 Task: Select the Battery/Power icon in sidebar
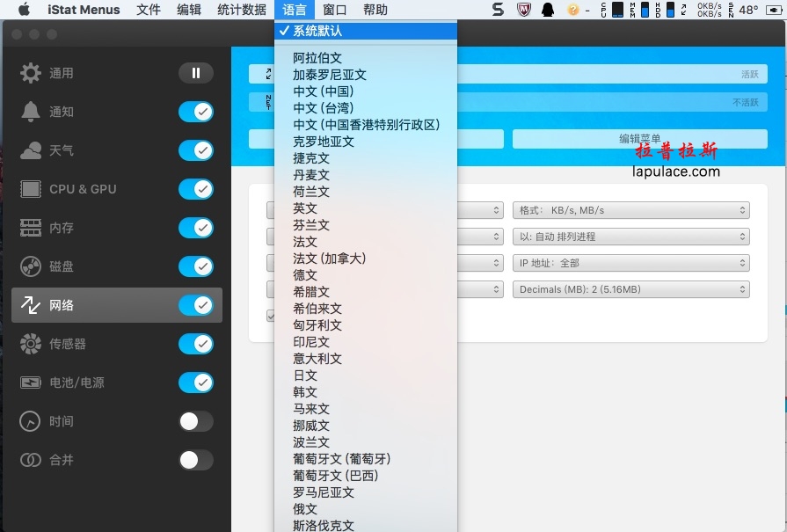click(x=31, y=383)
